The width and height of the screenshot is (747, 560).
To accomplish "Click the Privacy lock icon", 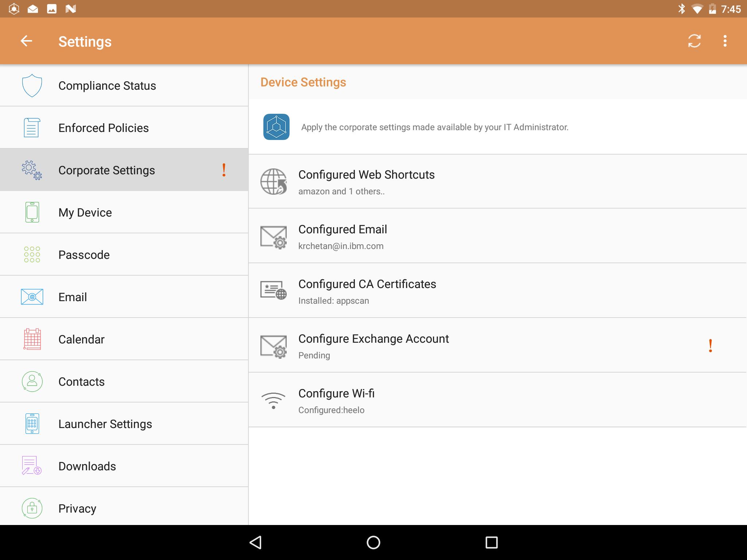I will (x=32, y=508).
